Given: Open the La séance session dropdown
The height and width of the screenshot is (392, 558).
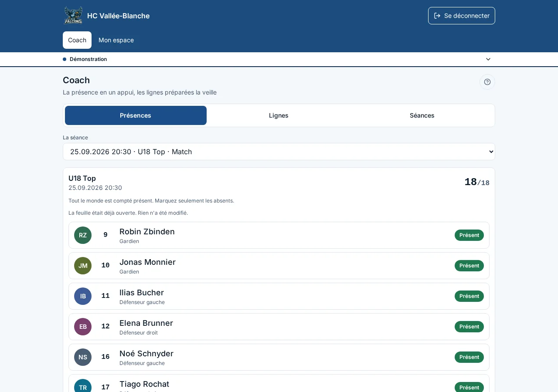Looking at the screenshot, I should 279,152.
